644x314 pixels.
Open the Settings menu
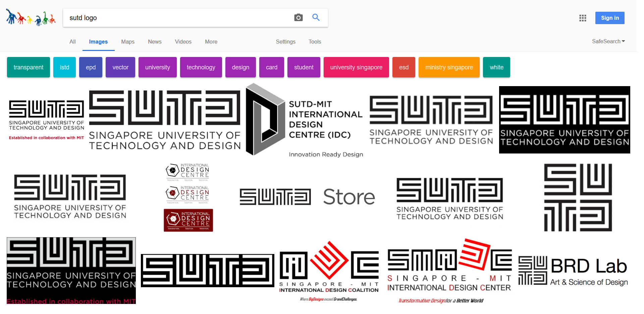point(286,42)
